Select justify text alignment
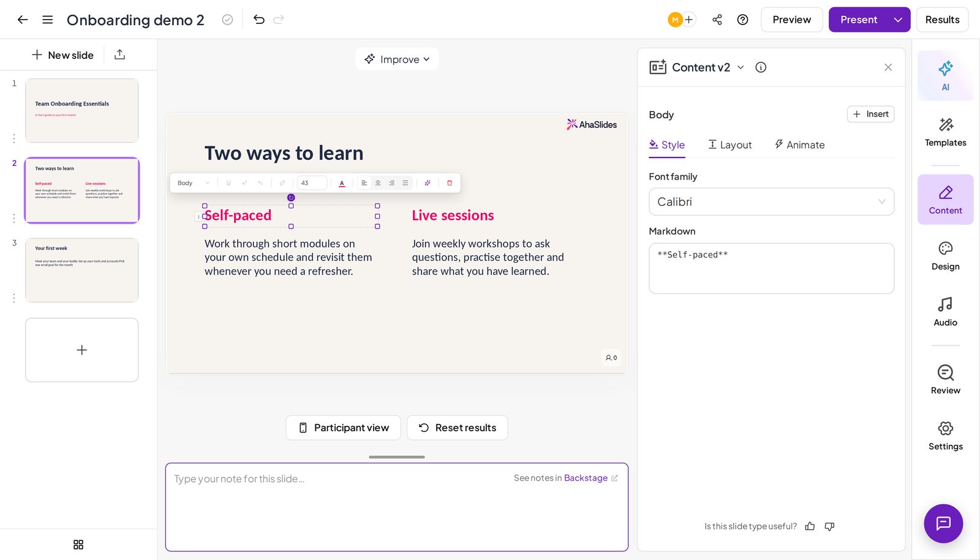 (x=405, y=183)
